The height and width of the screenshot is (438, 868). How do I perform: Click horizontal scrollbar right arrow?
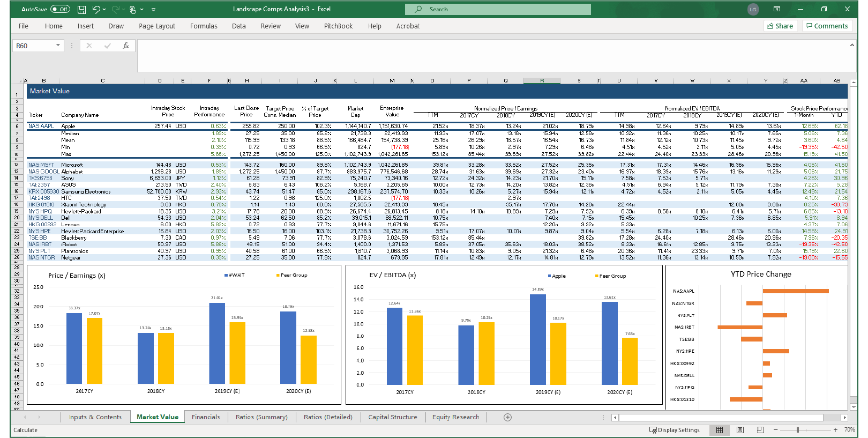tap(844, 418)
